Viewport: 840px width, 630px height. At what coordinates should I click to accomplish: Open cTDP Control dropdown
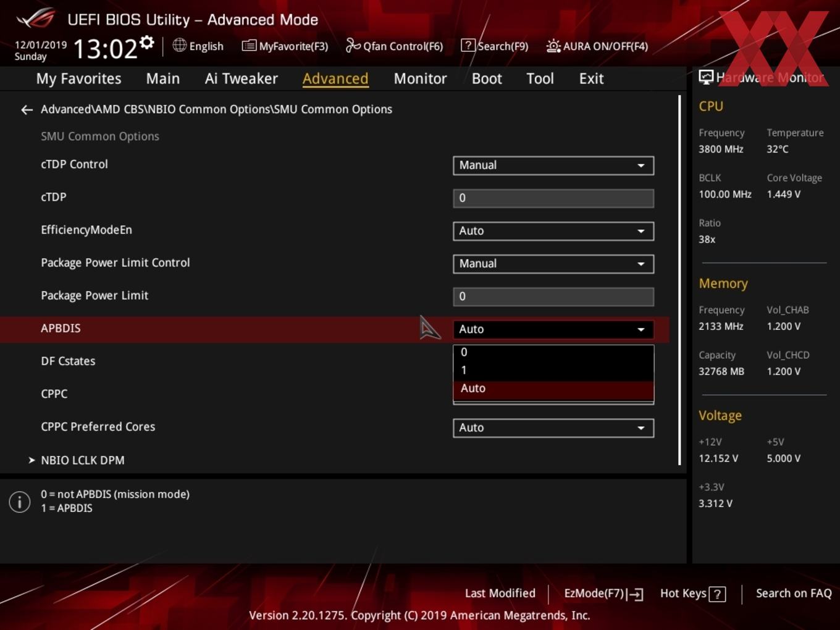[x=553, y=166]
